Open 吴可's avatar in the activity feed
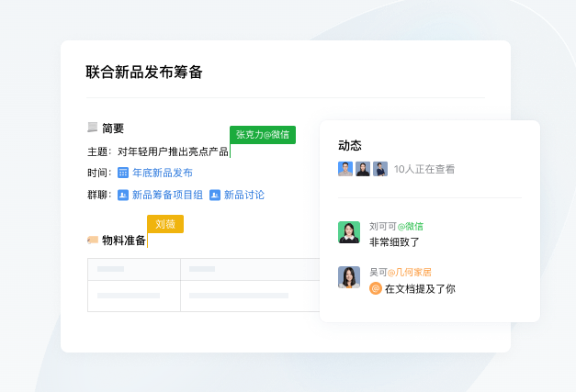The height and width of the screenshot is (392, 576). [x=349, y=277]
